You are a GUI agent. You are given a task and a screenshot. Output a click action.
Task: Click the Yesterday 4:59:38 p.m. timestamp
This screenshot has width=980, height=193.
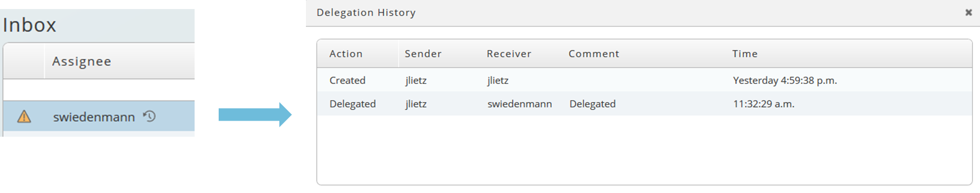[785, 80]
